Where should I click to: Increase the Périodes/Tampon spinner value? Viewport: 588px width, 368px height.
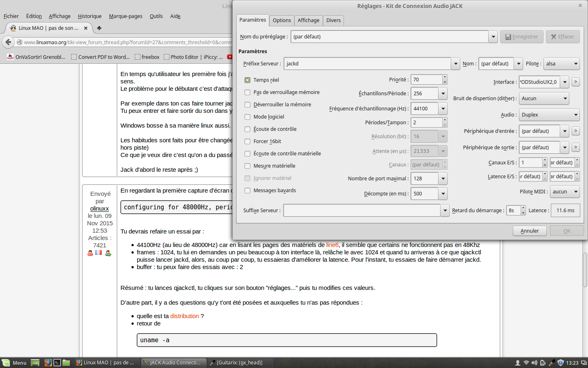click(x=445, y=120)
